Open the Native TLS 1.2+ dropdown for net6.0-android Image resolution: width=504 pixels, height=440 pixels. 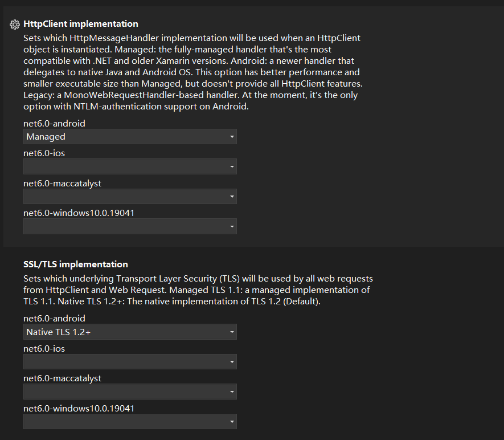(x=130, y=332)
